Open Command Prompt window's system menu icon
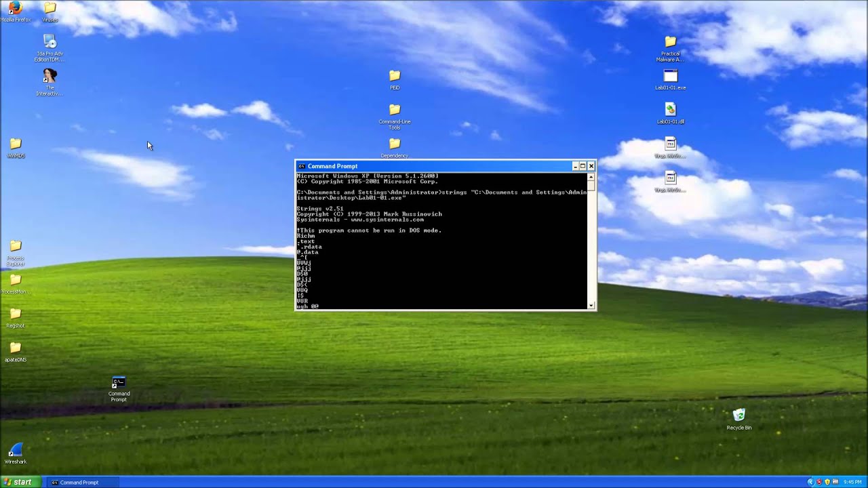The height and width of the screenshot is (488, 868). 302,166
